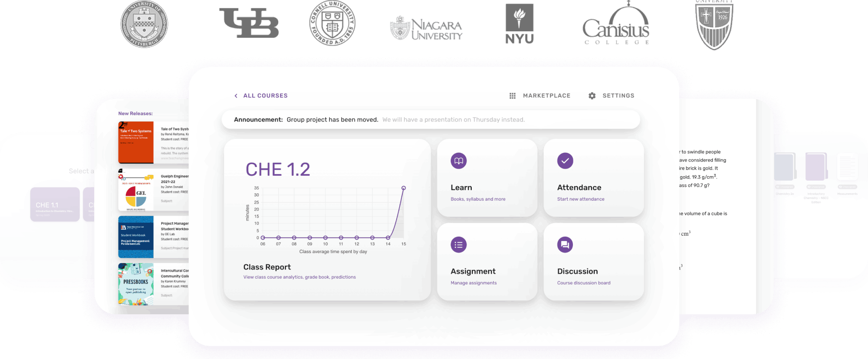Click the chart data point for day 15

pyautogui.click(x=404, y=188)
